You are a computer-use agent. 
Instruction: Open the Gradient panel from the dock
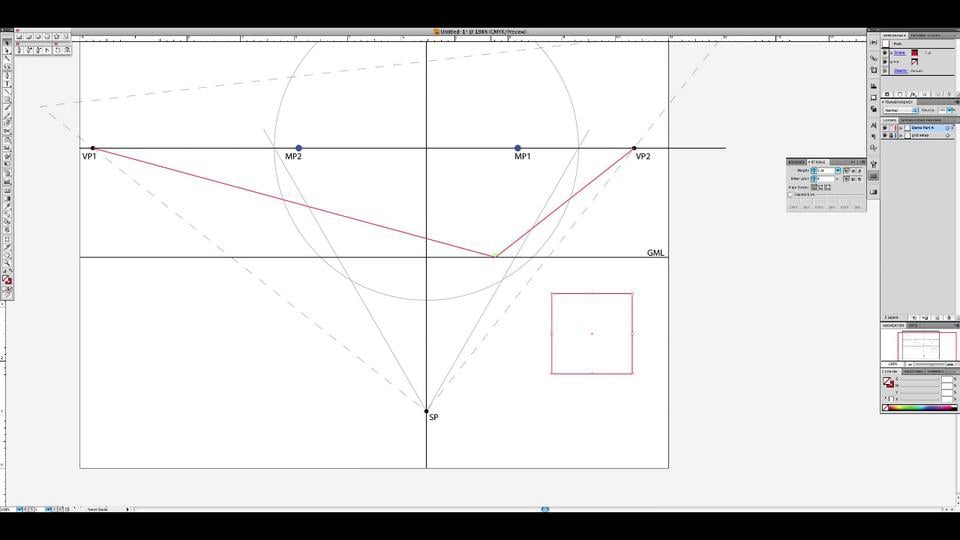pos(874,192)
